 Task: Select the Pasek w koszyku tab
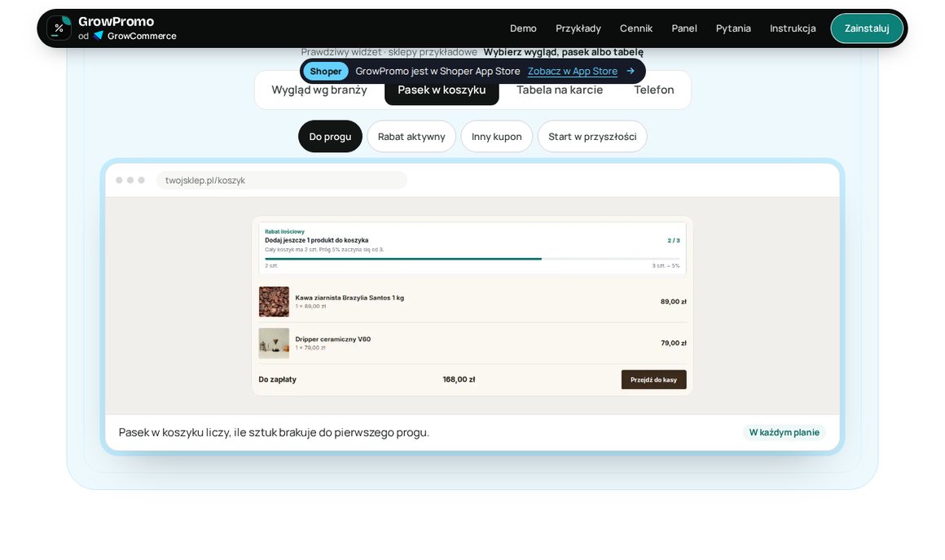point(442,90)
